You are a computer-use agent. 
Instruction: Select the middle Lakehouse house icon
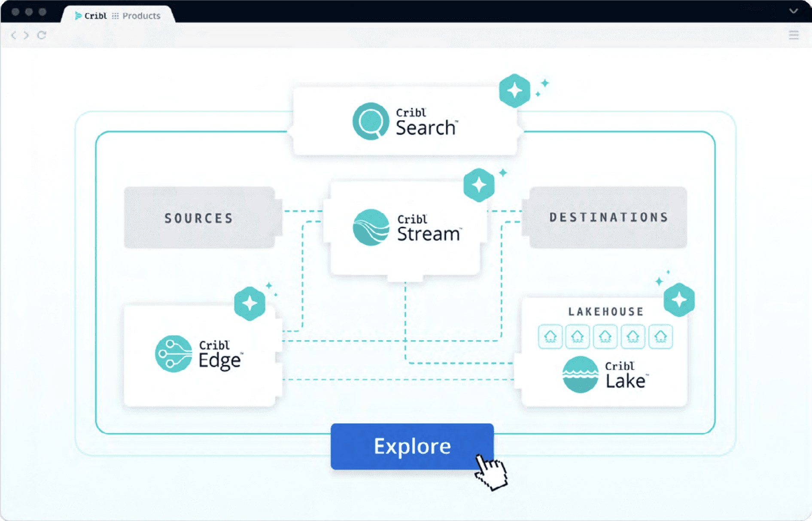605,336
